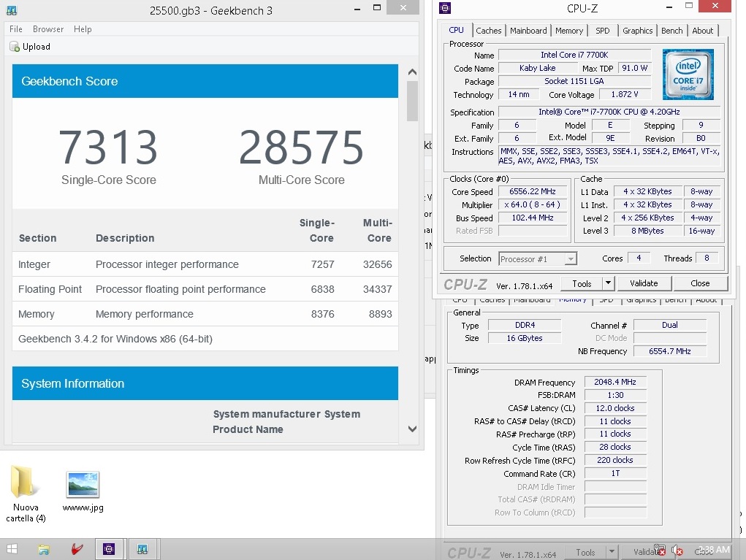746x560 pixels.
Task: Click the DRAM Frequency 2048.4 MHz value
Action: click(615, 382)
